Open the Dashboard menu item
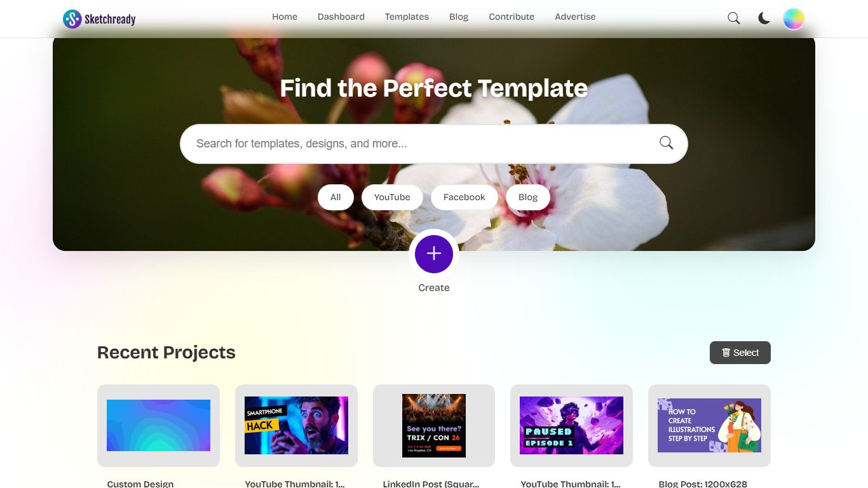 coord(341,17)
